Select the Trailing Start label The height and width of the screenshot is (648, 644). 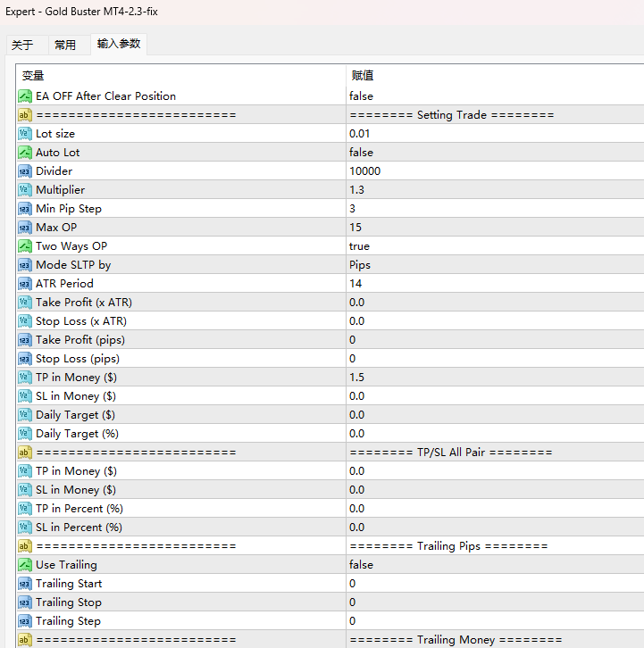(x=69, y=584)
